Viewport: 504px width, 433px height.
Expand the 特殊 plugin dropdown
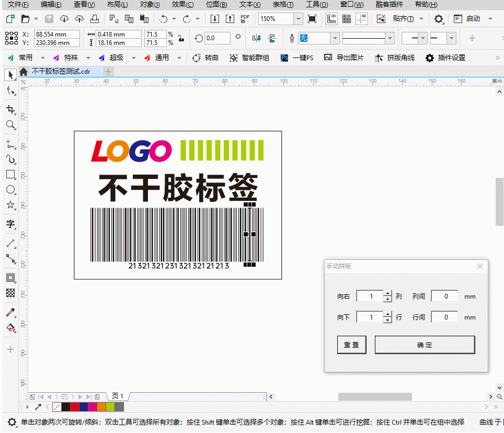tap(88, 58)
